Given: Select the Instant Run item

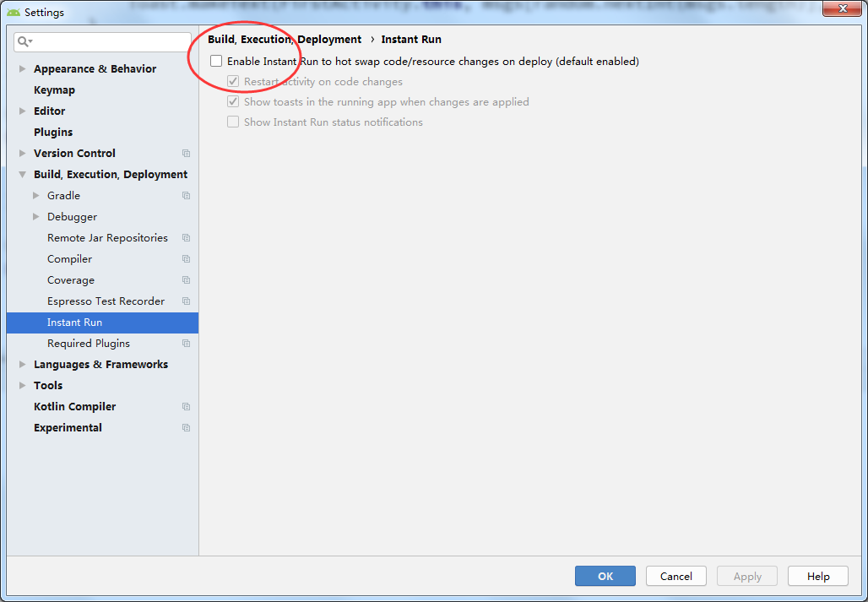Looking at the screenshot, I should 102,323.
